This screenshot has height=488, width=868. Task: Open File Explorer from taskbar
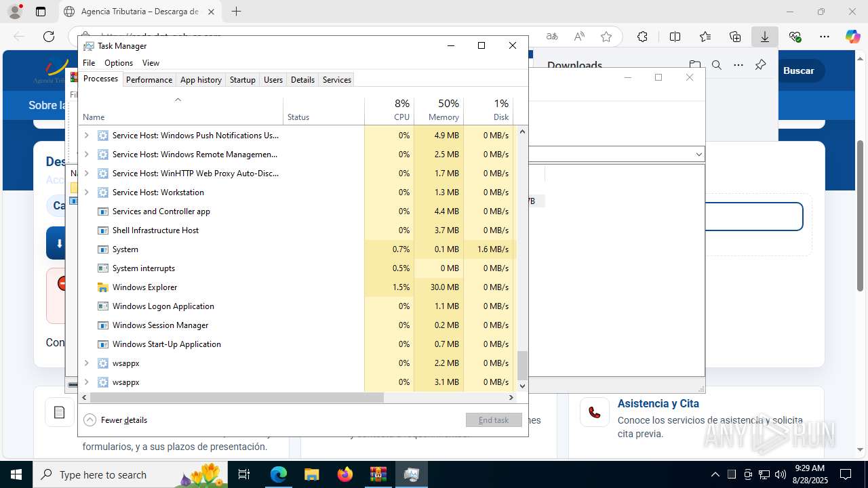click(x=311, y=474)
